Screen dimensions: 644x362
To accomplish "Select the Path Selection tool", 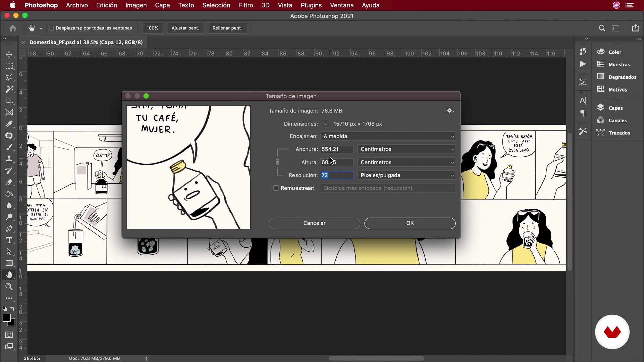I will pos(9,252).
